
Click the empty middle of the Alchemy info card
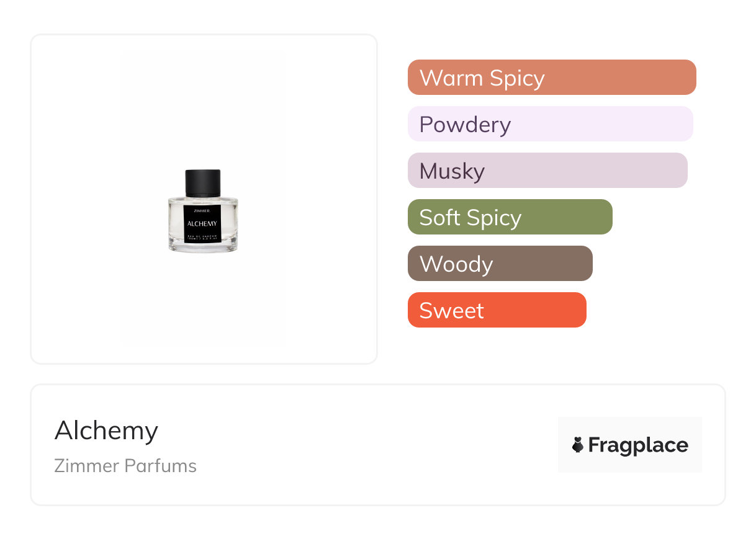[372, 445]
